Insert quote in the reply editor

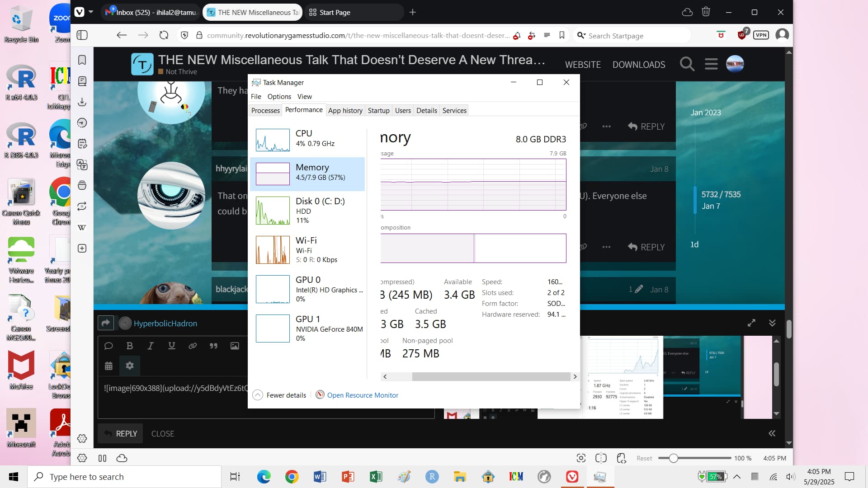108,346
